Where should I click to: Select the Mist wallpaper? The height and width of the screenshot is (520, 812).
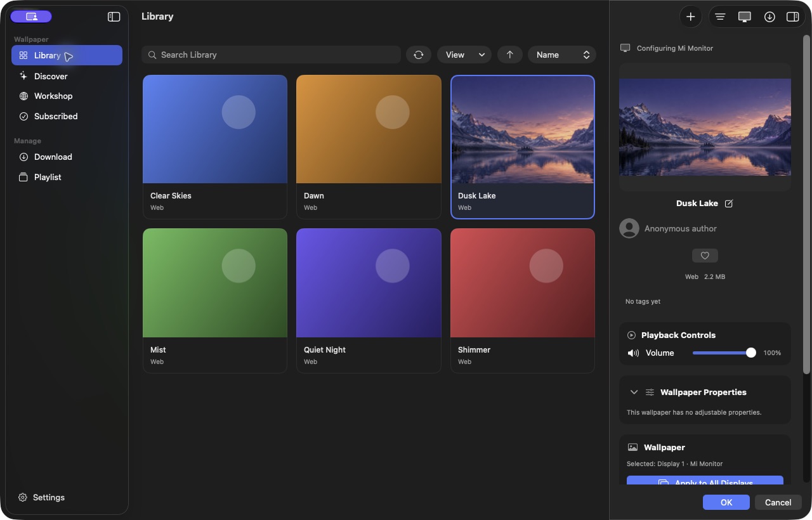tap(215, 301)
